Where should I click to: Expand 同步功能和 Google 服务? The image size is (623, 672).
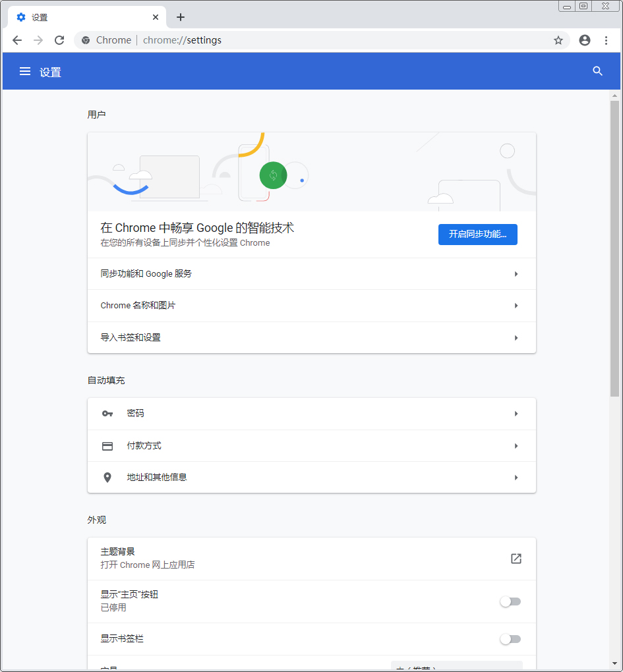click(311, 273)
